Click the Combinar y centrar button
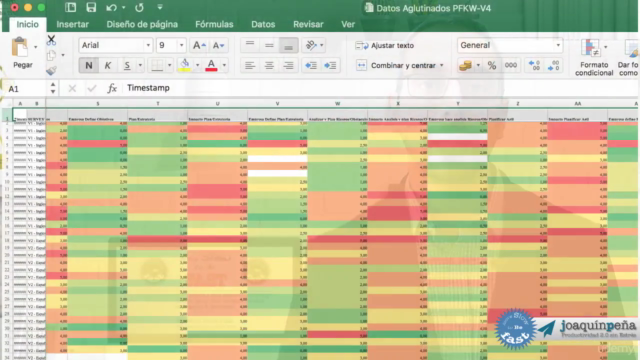The width and height of the screenshot is (640, 360). 396,65
